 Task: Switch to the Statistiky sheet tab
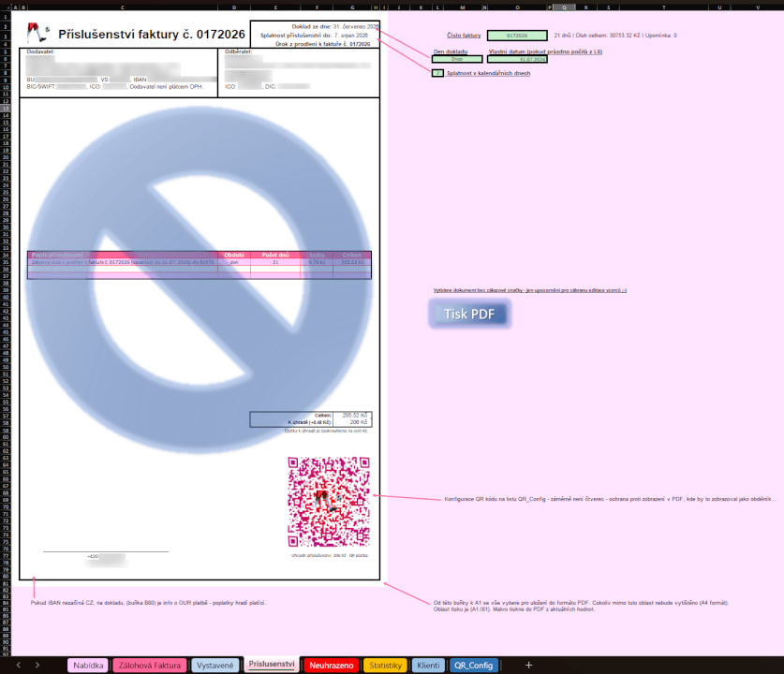385,665
